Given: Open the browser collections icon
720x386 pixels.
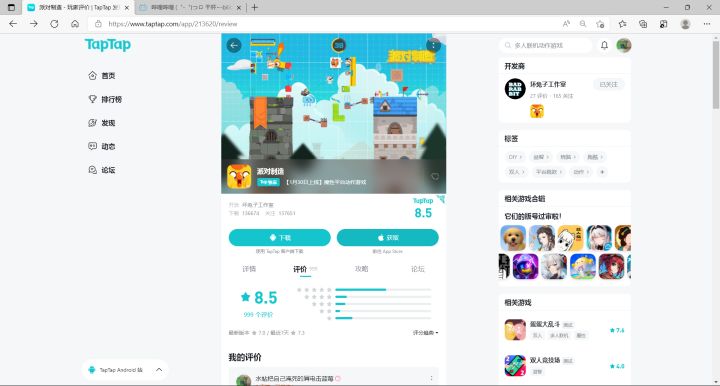Looking at the screenshot, I should [643, 24].
